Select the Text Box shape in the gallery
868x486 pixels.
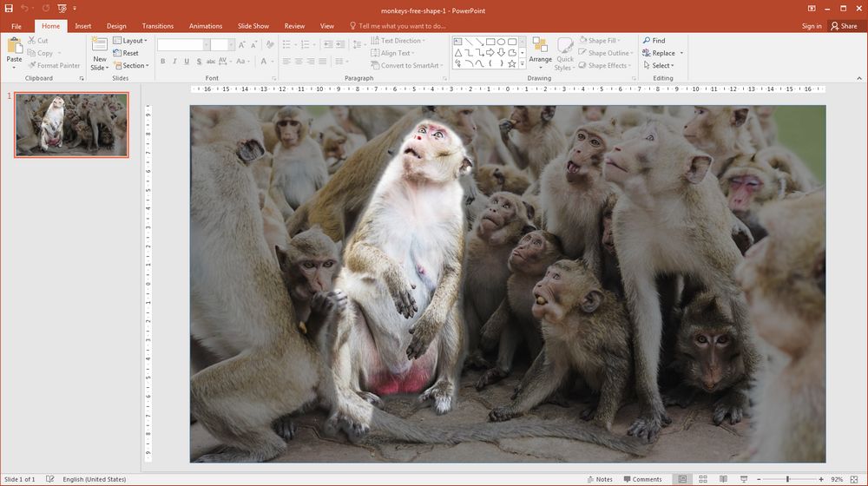tap(457, 42)
